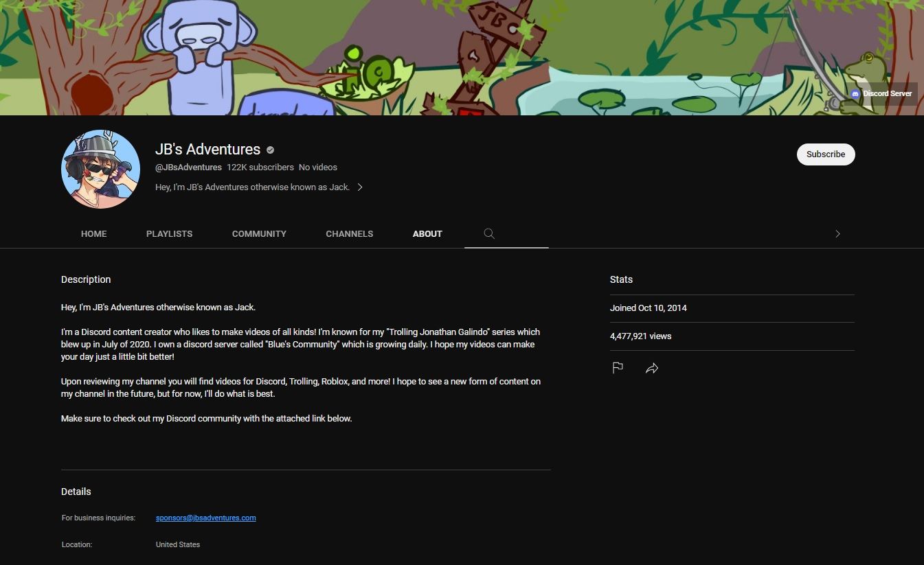
Task: Expand the channel description chevron
Action: 360,187
